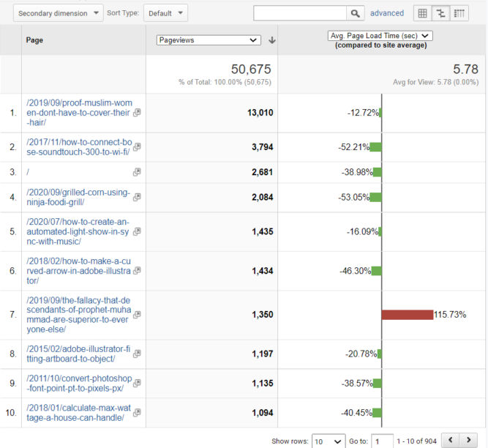Click the 13,010 pageviews value
This screenshot has height=448, width=488.
click(x=260, y=113)
